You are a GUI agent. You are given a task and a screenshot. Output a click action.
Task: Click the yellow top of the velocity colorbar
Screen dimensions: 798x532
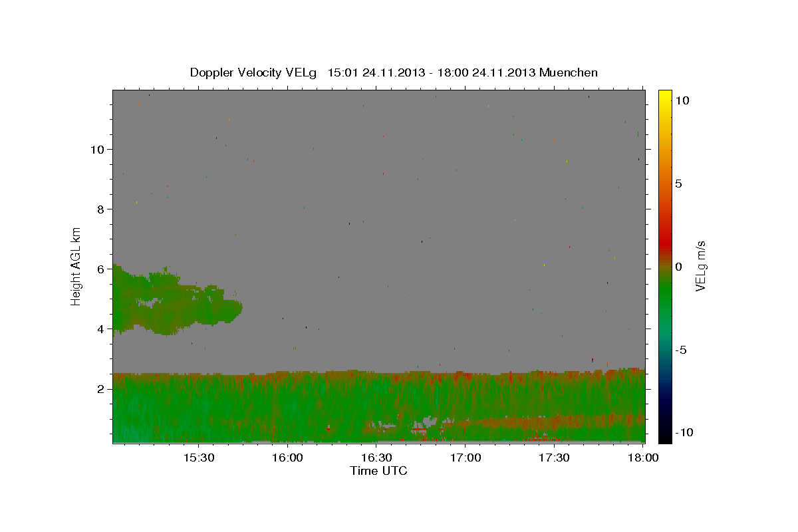(x=665, y=96)
